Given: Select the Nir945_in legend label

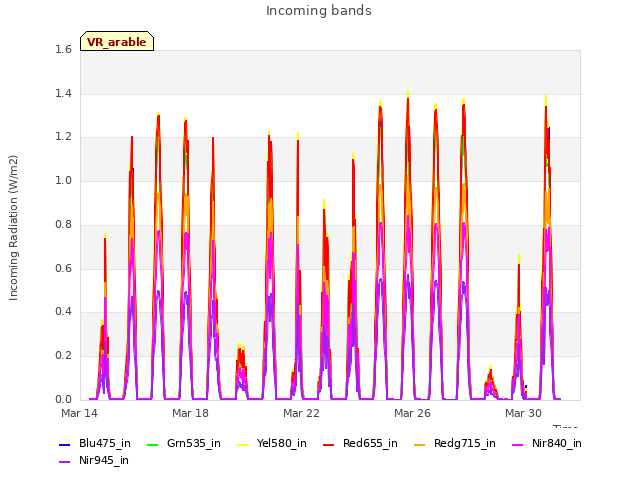Looking at the screenshot, I should click(x=104, y=461).
